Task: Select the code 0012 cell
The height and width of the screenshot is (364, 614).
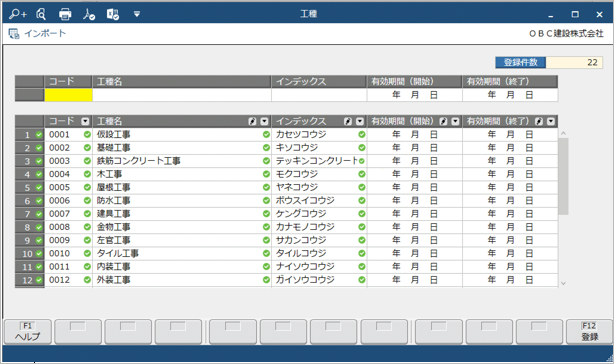Action: tap(69, 280)
